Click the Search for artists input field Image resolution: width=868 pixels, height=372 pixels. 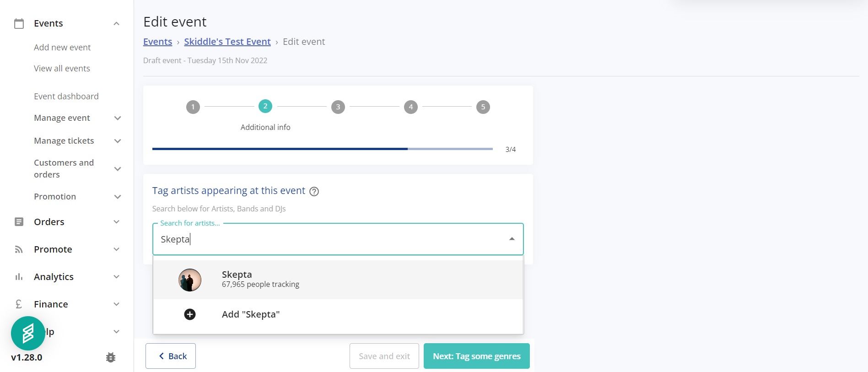338,239
